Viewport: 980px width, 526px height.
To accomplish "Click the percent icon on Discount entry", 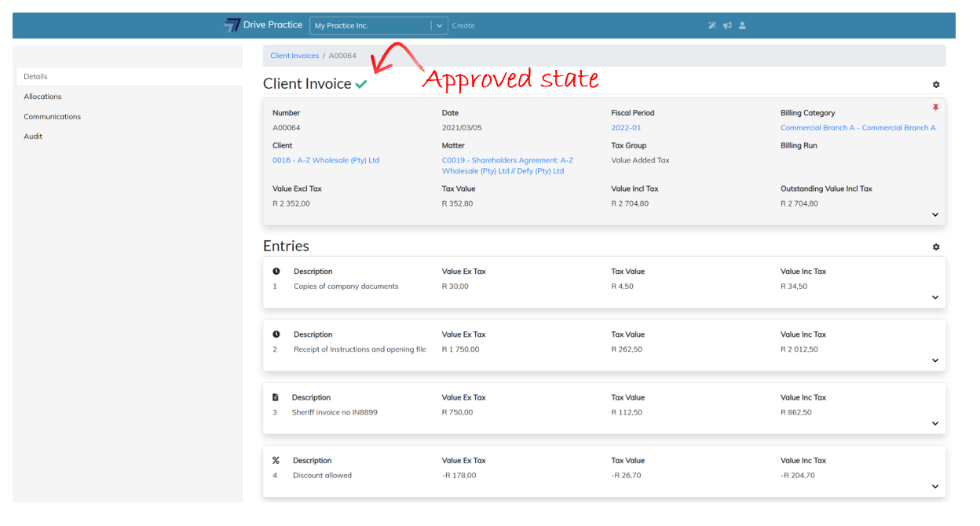I will (276, 460).
